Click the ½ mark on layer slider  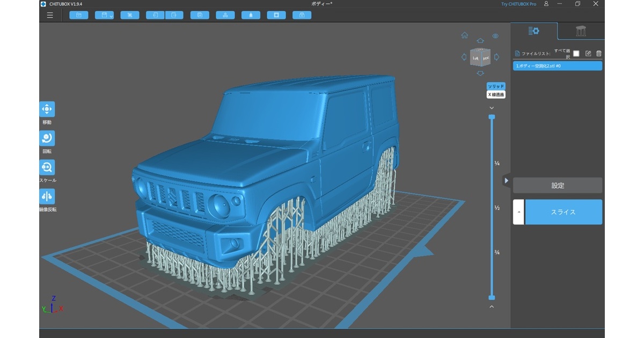click(497, 207)
